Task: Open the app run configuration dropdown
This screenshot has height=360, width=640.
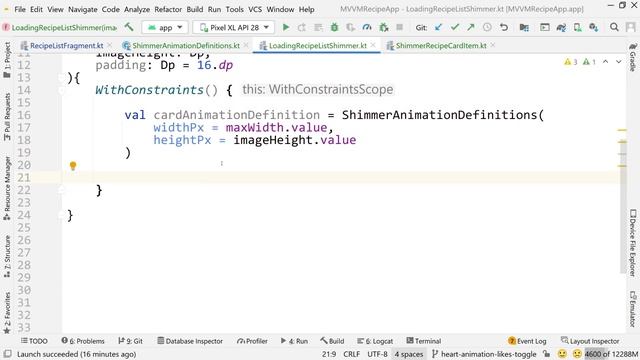Action: tap(165, 27)
